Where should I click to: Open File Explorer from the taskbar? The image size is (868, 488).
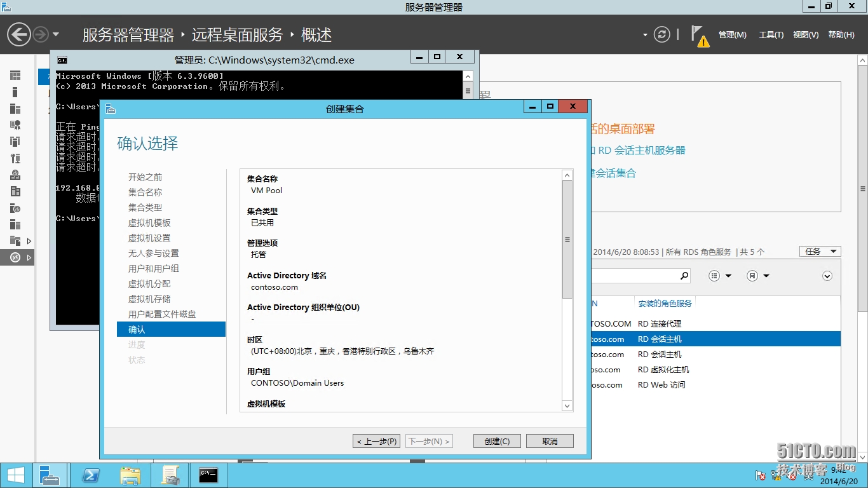[x=130, y=475]
